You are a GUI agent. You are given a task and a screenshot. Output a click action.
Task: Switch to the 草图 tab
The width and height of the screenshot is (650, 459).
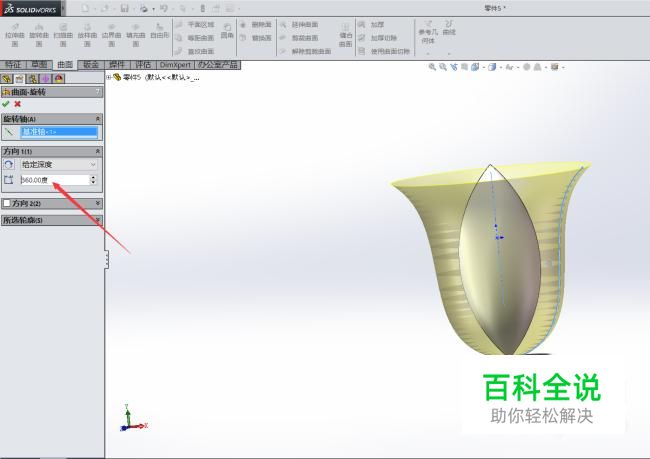click(39, 65)
